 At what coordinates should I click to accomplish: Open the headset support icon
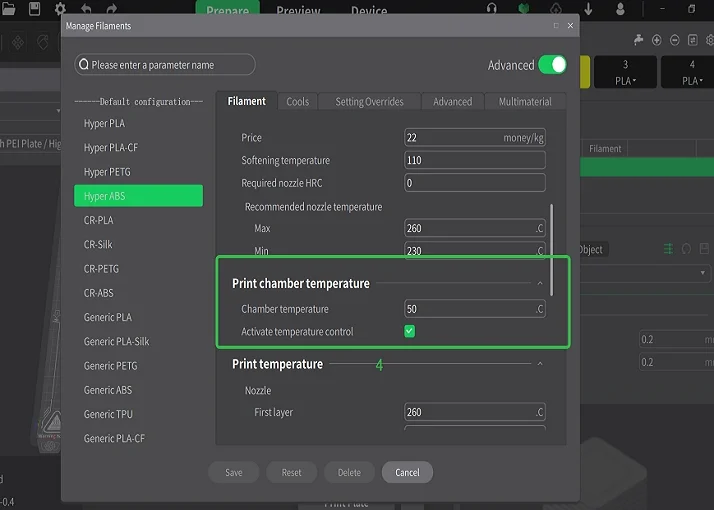click(491, 8)
